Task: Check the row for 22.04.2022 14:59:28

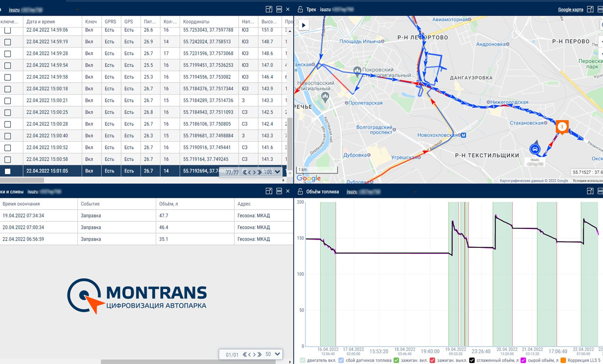Action: [7, 53]
